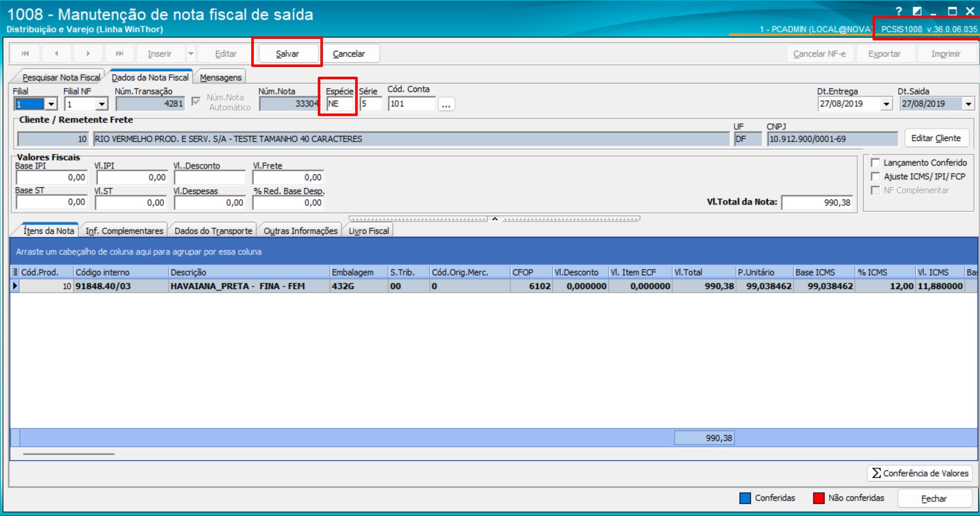Screen dimensions: 980x516
Task: Open the Dt.Entrega date picker
Action: coord(886,104)
